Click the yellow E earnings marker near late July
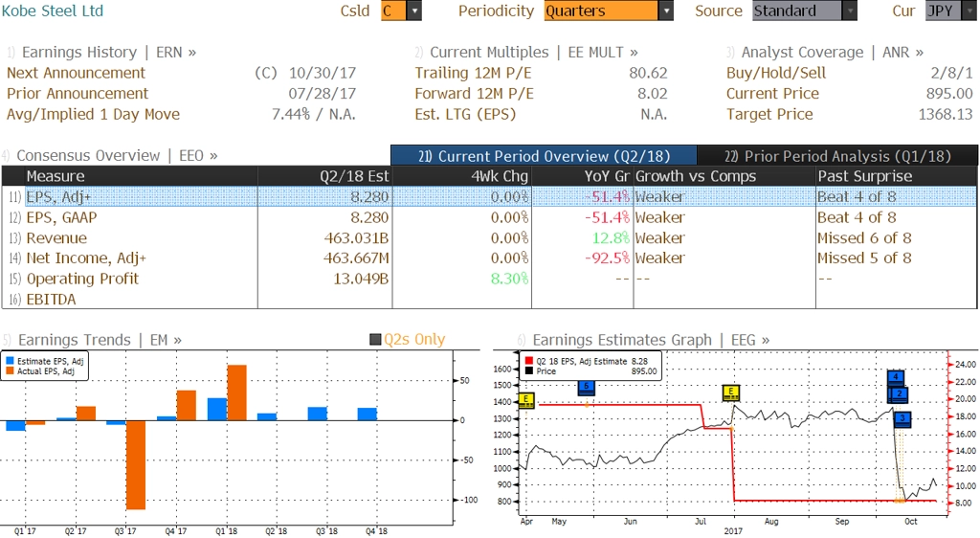 pyautogui.click(x=730, y=393)
